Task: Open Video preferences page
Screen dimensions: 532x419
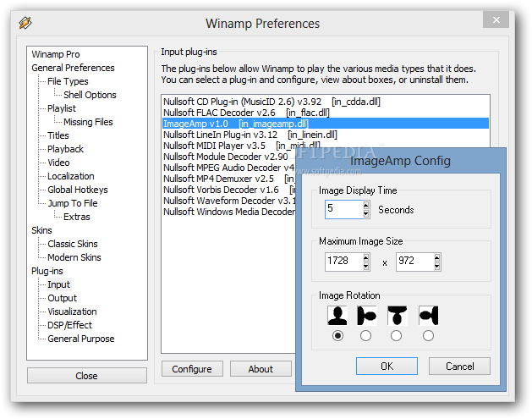Action: pos(58,163)
